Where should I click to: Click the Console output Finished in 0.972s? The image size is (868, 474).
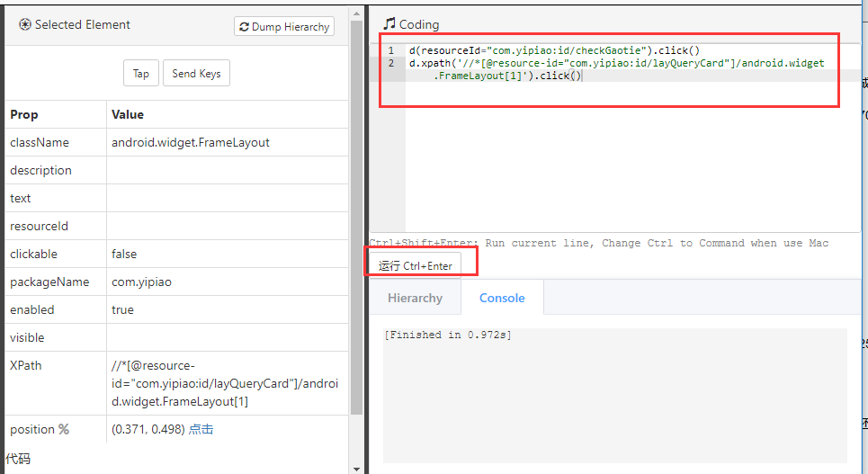tap(448, 335)
